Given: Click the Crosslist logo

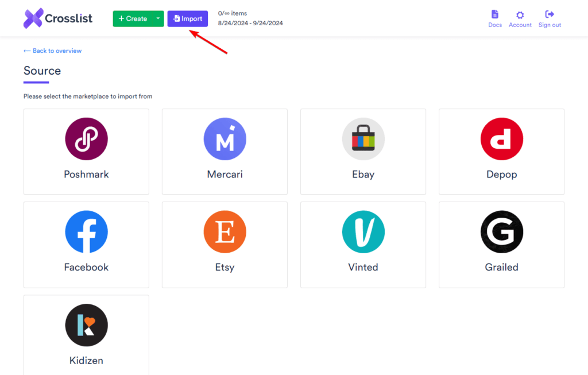Looking at the screenshot, I should tap(57, 18).
